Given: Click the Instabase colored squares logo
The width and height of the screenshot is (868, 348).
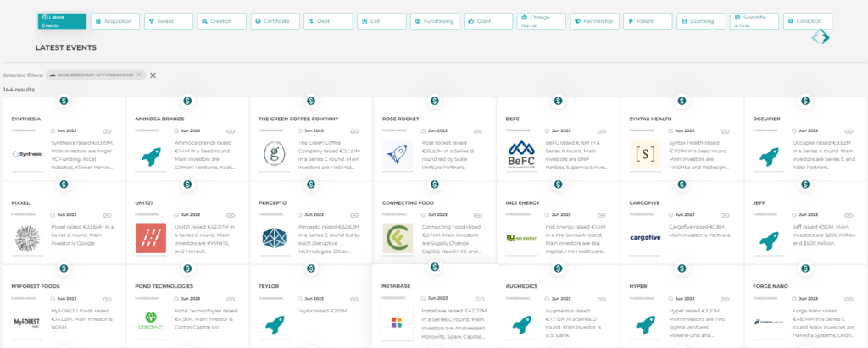Looking at the screenshot, I should tap(397, 323).
